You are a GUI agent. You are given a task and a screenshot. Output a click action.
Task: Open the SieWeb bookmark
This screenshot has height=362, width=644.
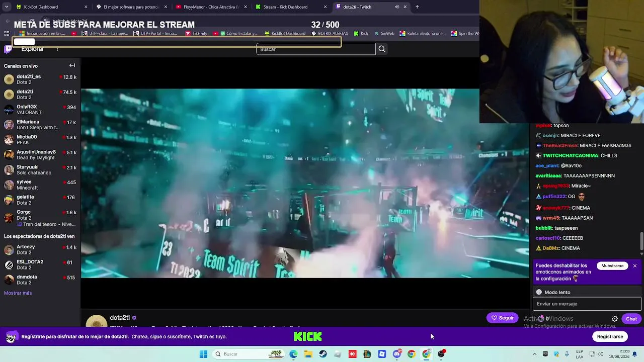pos(384,34)
